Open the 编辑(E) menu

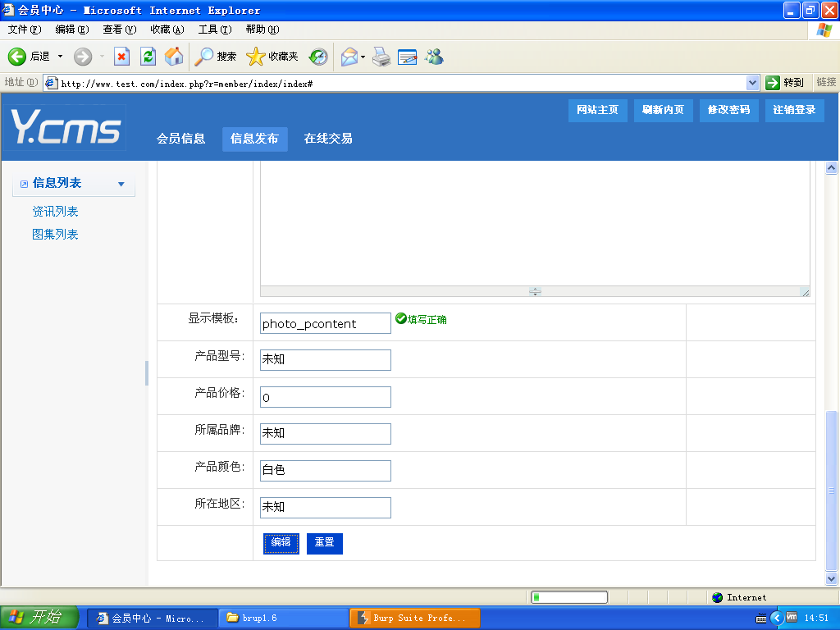tap(72, 30)
